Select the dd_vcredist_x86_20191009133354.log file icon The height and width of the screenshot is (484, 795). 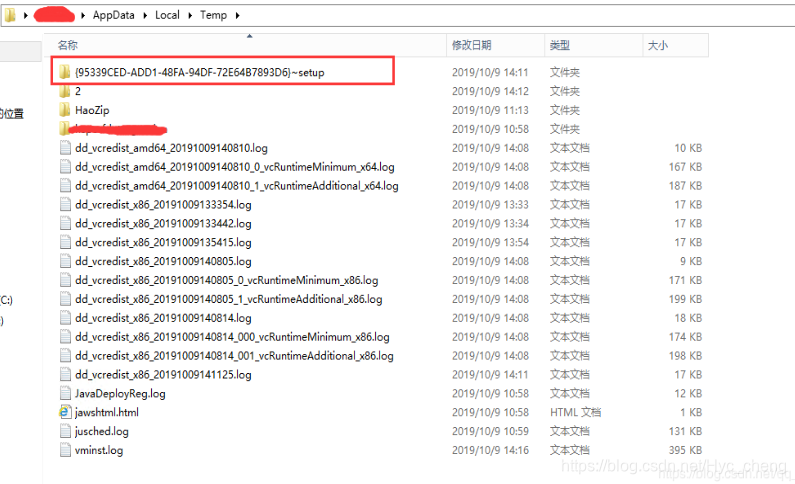65,205
